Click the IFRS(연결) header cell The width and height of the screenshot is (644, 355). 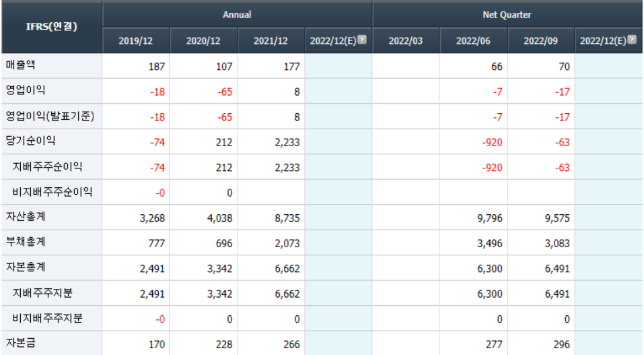pyautogui.click(x=52, y=27)
